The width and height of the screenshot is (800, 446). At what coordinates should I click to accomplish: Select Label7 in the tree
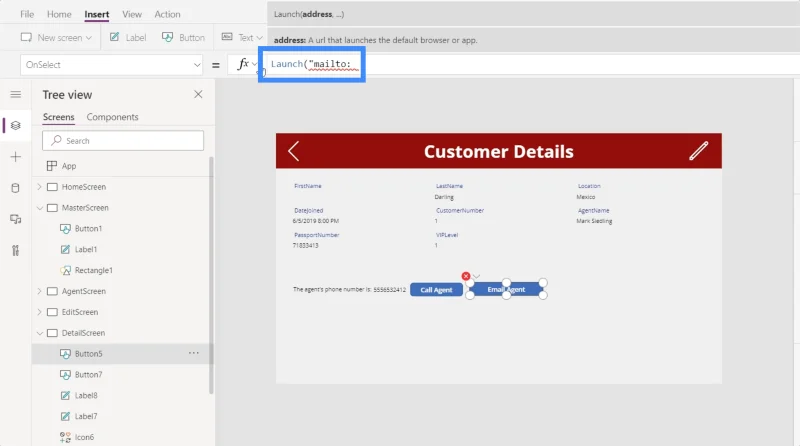(x=86, y=416)
